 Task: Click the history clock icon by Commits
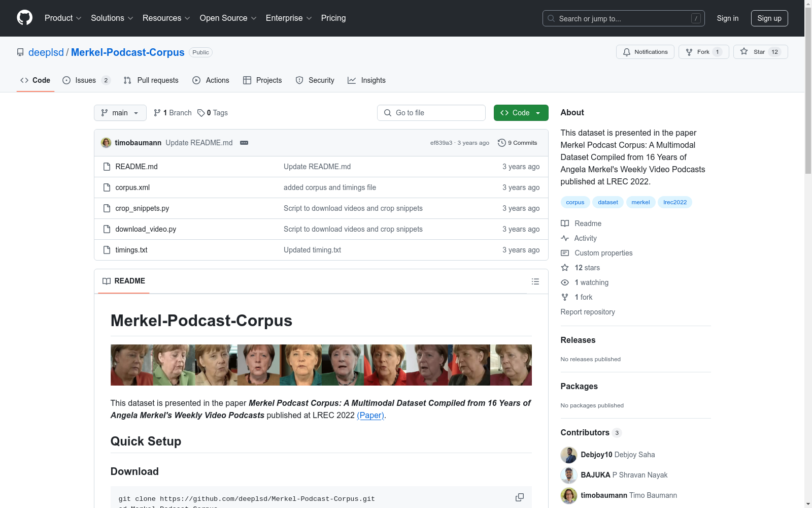(x=502, y=143)
